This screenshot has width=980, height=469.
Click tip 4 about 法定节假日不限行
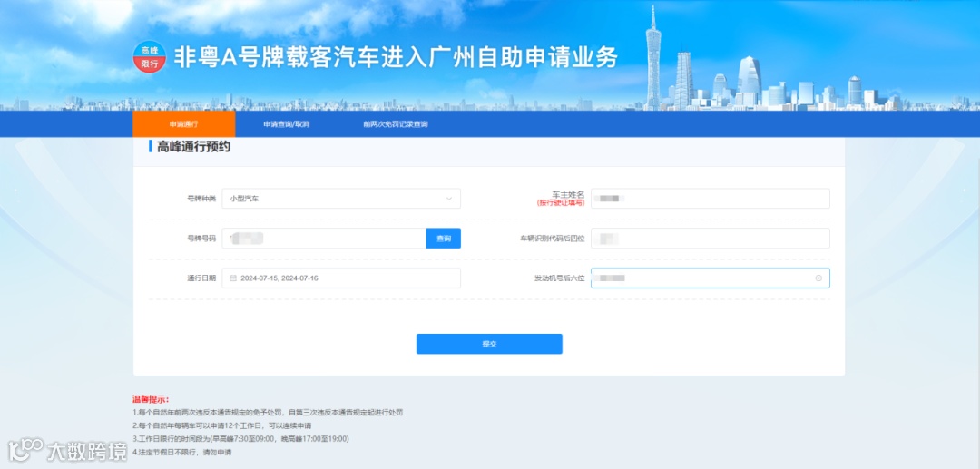[x=181, y=452]
